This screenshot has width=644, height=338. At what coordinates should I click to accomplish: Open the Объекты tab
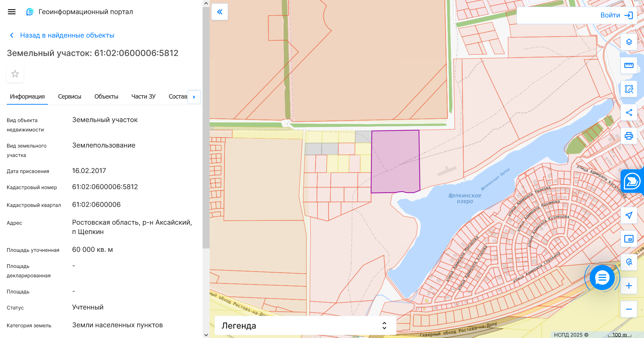click(106, 97)
